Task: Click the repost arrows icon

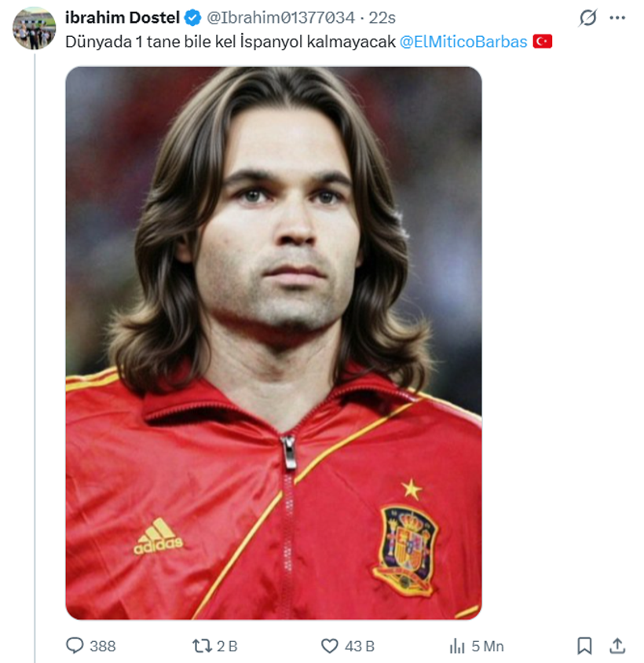Action: [202, 646]
